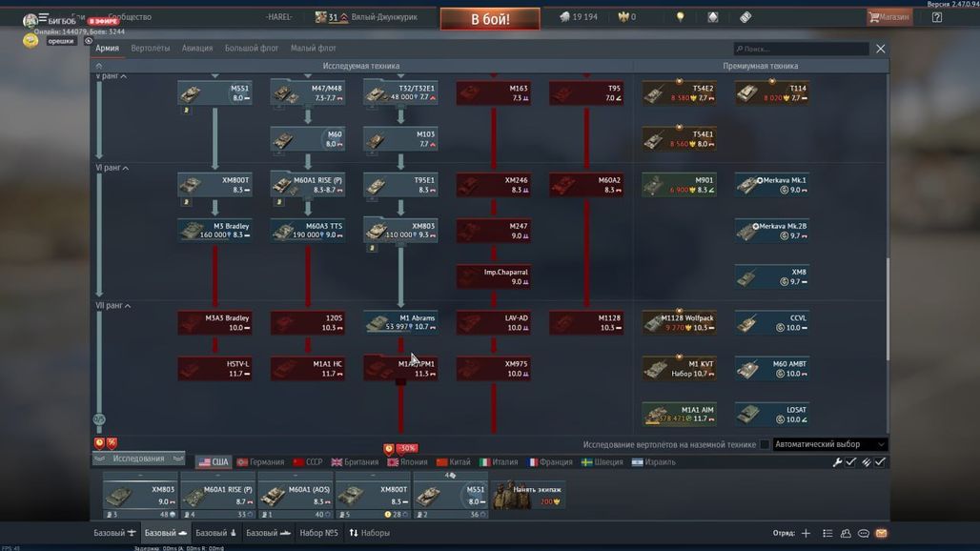The height and width of the screenshot is (551, 980).
Task: Select the Швеция nation tab
Action: (602, 462)
